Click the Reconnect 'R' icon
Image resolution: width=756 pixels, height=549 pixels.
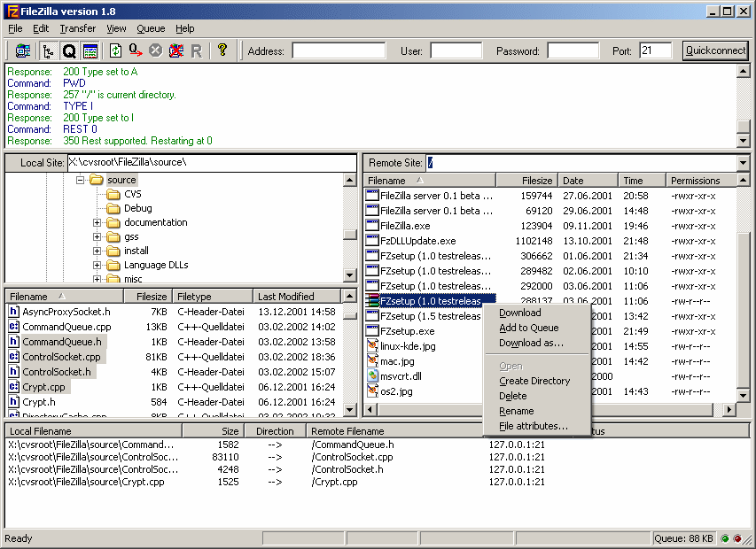(x=196, y=50)
